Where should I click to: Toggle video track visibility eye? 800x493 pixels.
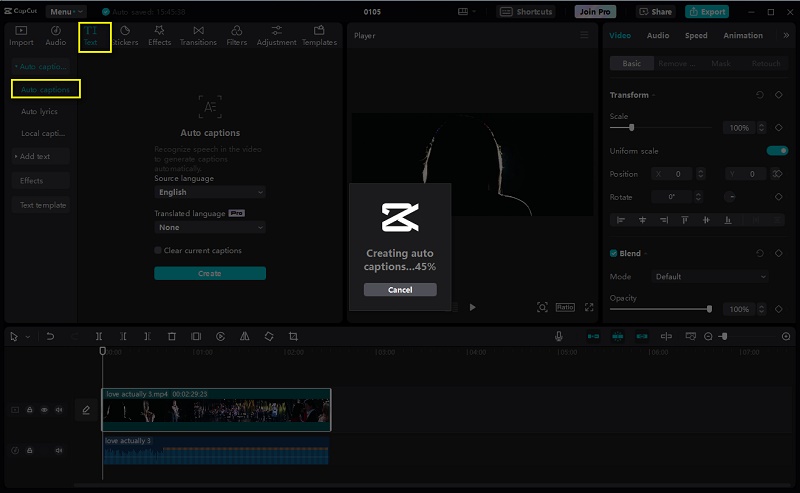[x=44, y=410]
